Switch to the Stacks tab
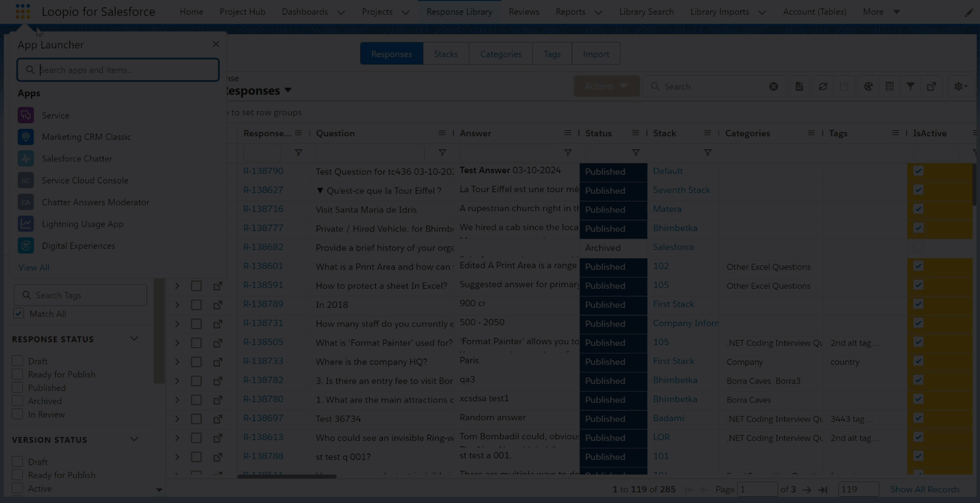 point(446,54)
